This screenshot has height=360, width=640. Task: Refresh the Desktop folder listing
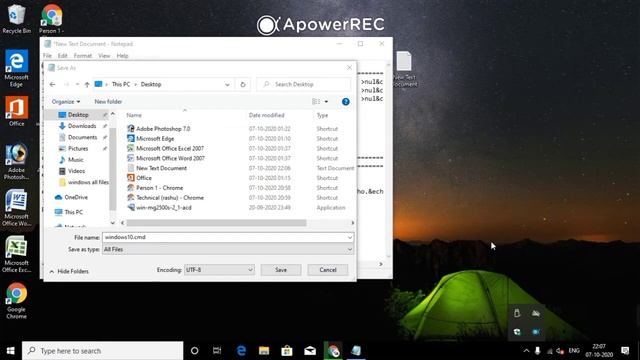(243, 84)
